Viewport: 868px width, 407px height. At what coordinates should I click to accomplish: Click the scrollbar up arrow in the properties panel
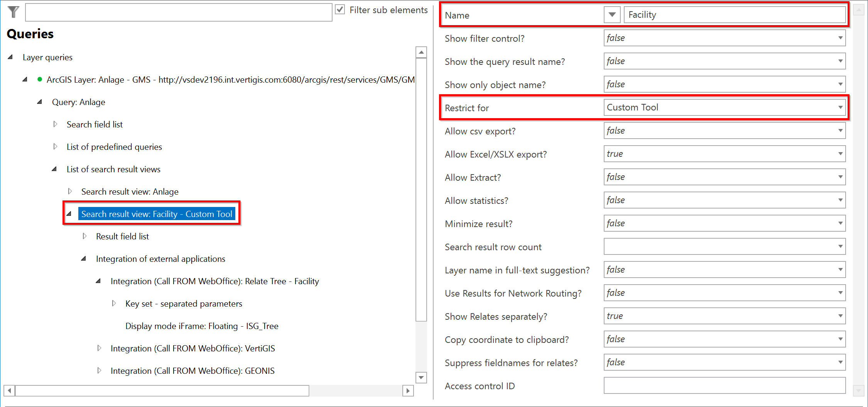859,10
